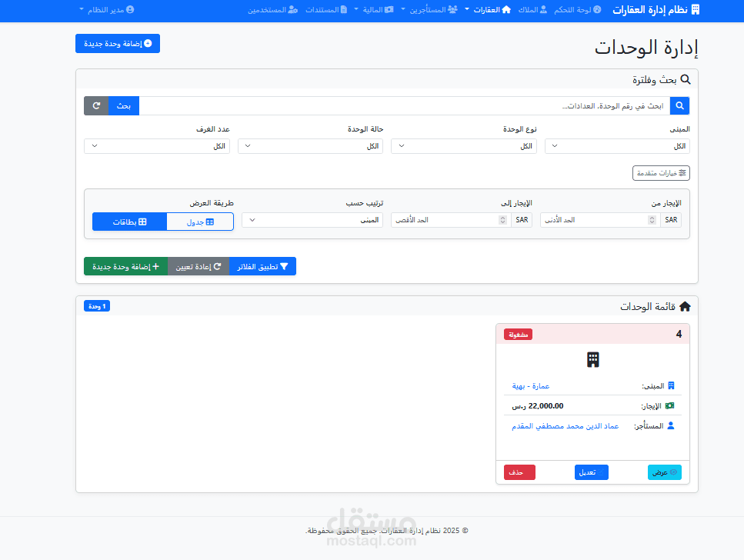Switch to جدول table view
744x560 pixels.
(200, 222)
